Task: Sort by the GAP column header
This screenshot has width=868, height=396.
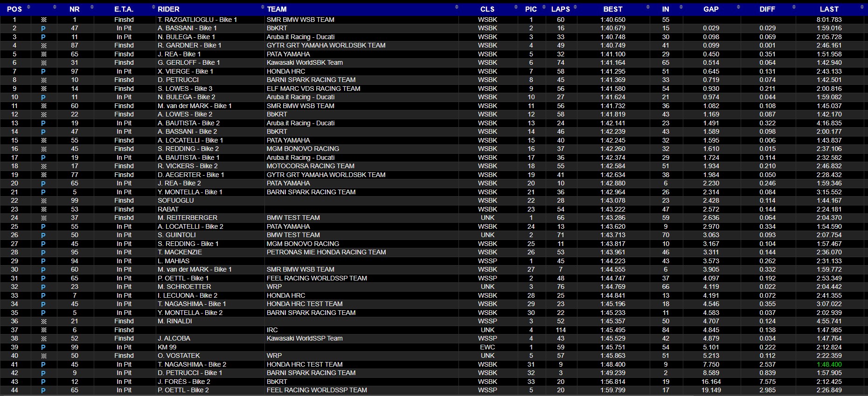Action: (711, 9)
